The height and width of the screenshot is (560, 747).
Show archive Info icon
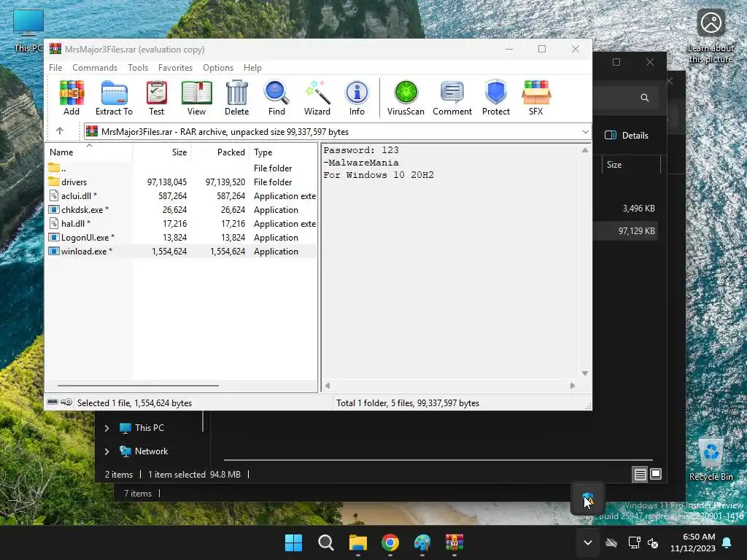[357, 98]
